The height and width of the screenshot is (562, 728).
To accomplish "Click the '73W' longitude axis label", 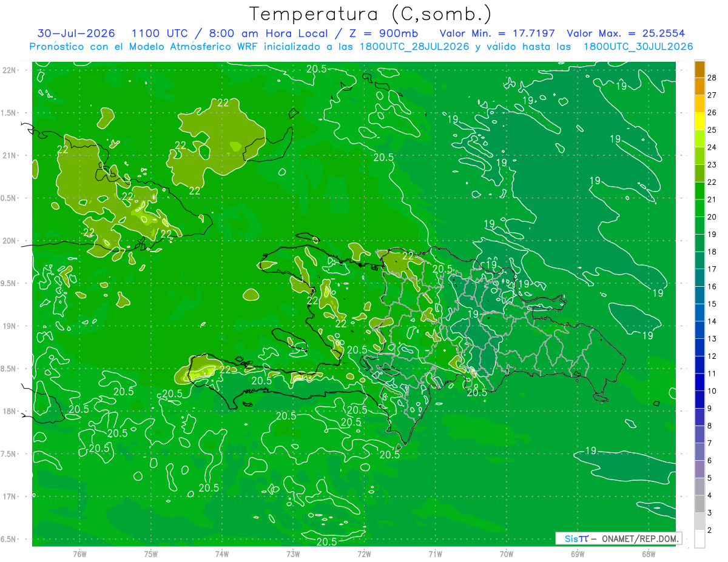I will (x=292, y=554).
